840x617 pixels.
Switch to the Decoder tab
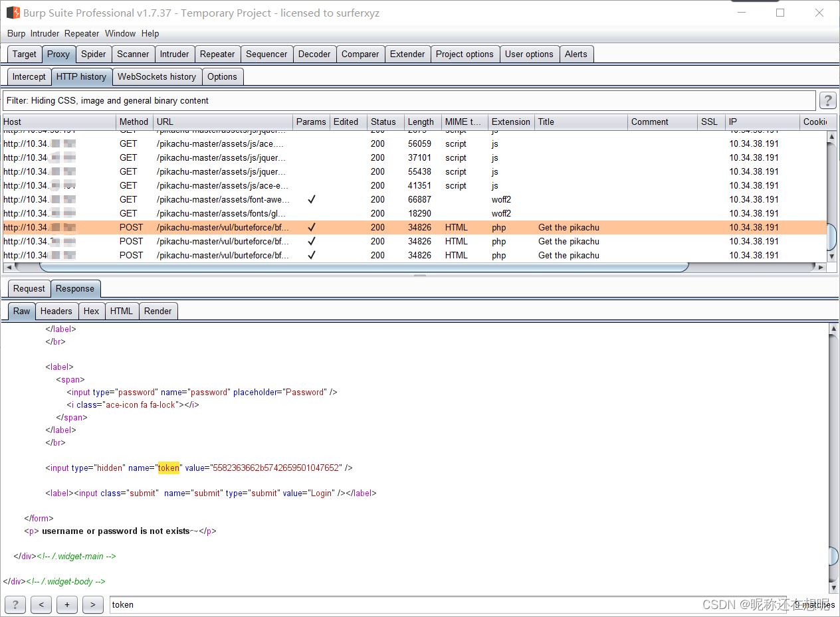pos(315,54)
